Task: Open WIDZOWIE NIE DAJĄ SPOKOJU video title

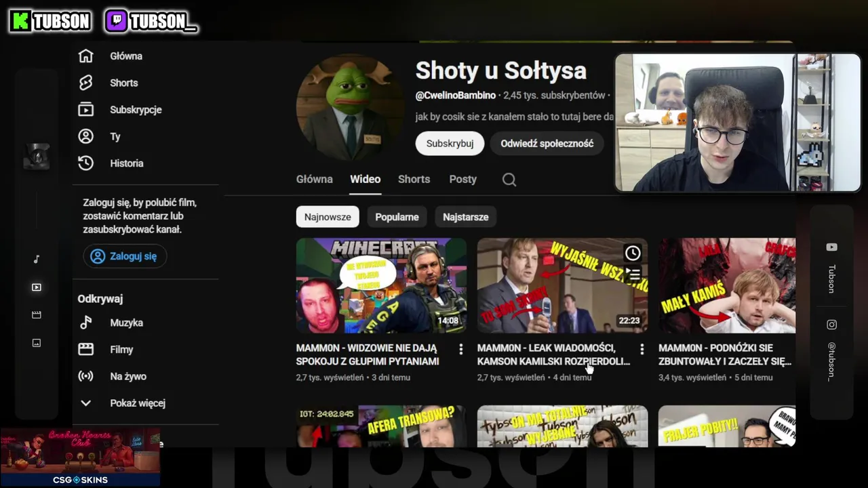Action: pos(368,354)
